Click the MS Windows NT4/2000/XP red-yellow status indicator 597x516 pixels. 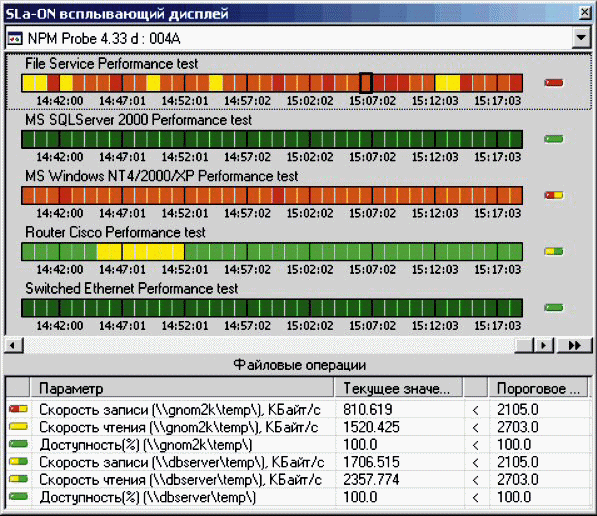click(554, 195)
